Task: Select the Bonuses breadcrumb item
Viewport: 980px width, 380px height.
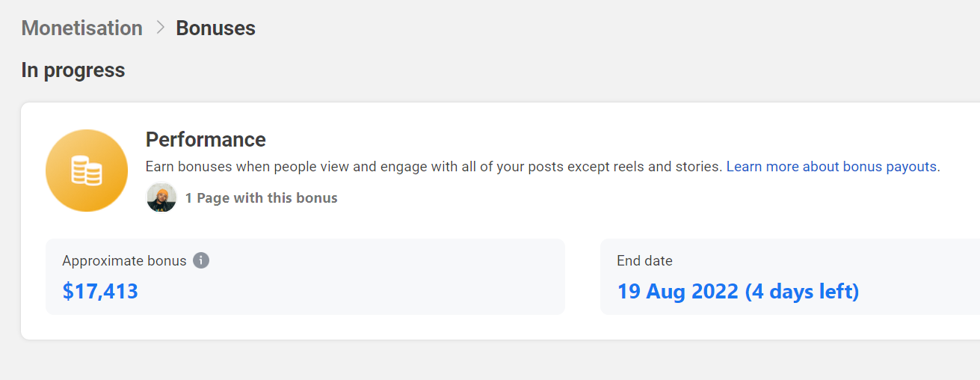Action: [x=215, y=28]
